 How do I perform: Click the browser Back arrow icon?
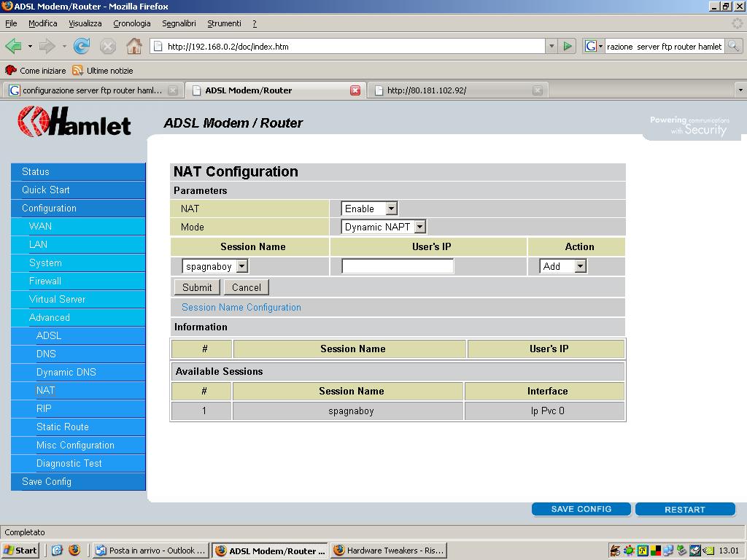13,46
